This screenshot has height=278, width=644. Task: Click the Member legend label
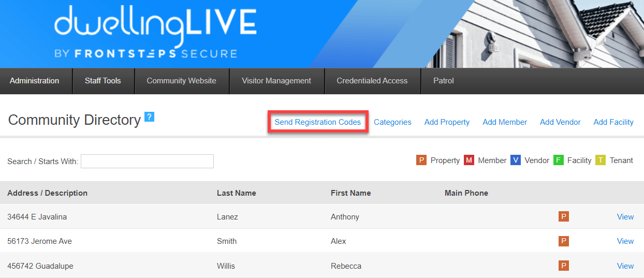pos(492,160)
